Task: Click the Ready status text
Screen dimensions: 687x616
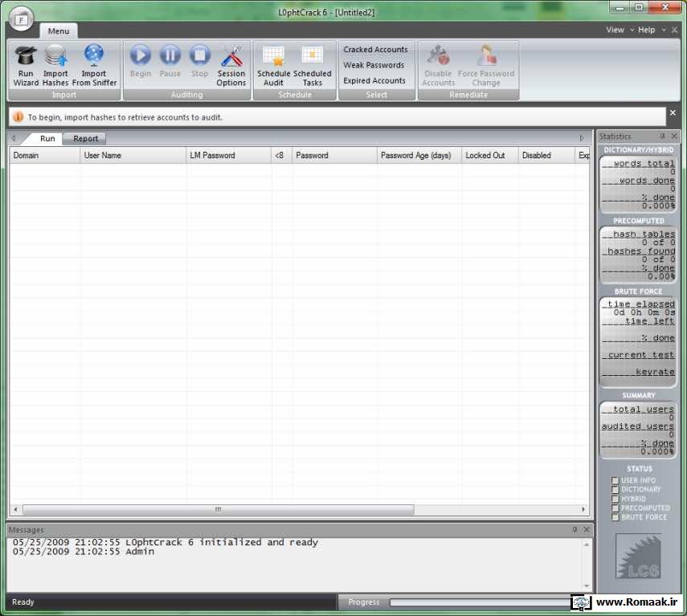Action: (x=22, y=602)
